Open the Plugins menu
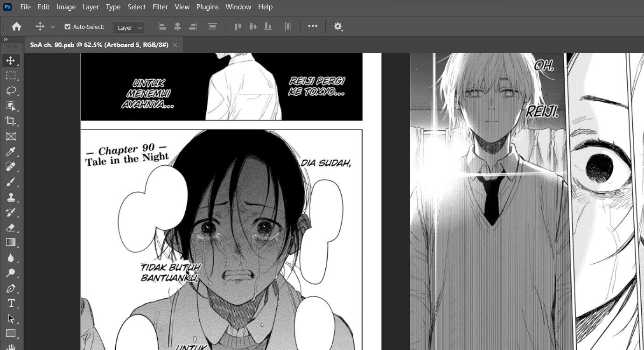This screenshot has width=644, height=350. pyautogui.click(x=208, y=7)
